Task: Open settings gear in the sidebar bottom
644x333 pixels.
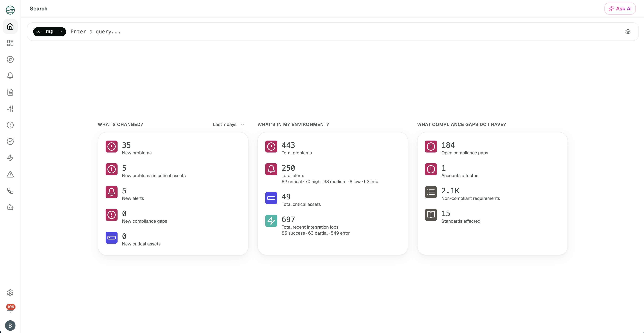Action: coord(10,292)
